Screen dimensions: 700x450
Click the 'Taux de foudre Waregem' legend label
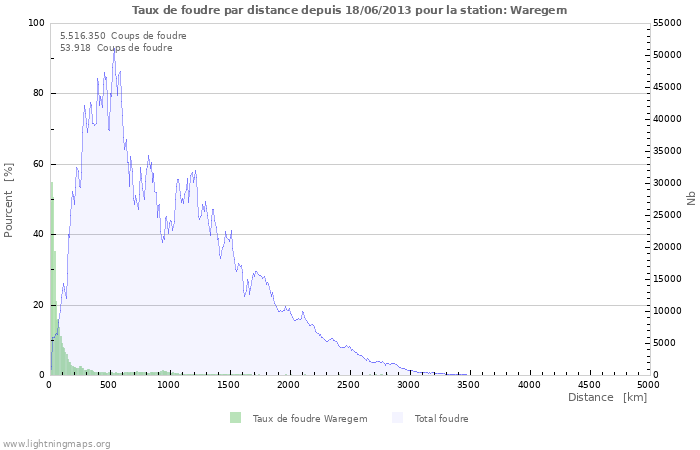(x=310, y=418)
